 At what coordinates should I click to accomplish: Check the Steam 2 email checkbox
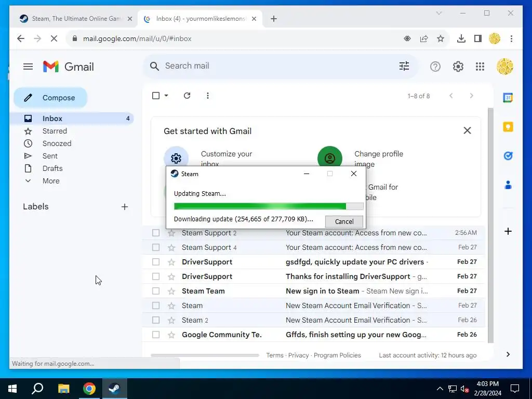tap(156, 320)
